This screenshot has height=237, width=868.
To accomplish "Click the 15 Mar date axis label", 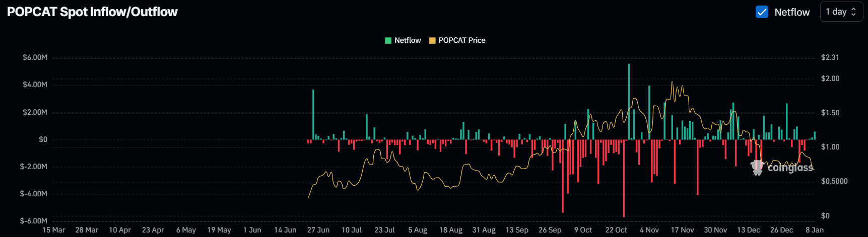I will (54, 230).
